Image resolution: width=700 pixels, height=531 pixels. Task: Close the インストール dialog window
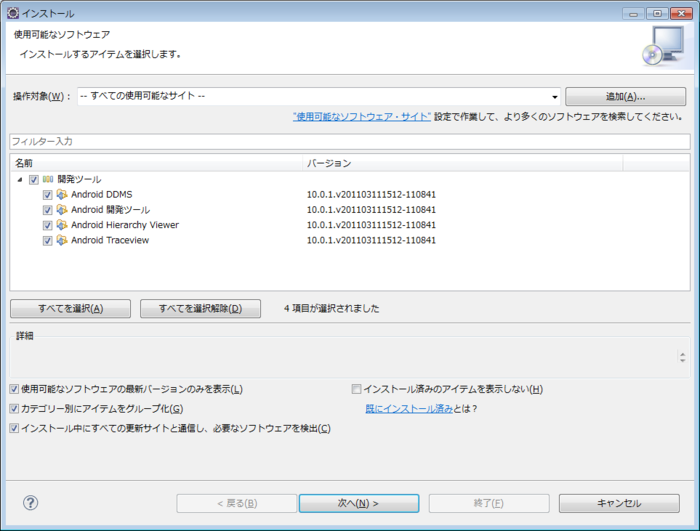(x=681, y=13)
